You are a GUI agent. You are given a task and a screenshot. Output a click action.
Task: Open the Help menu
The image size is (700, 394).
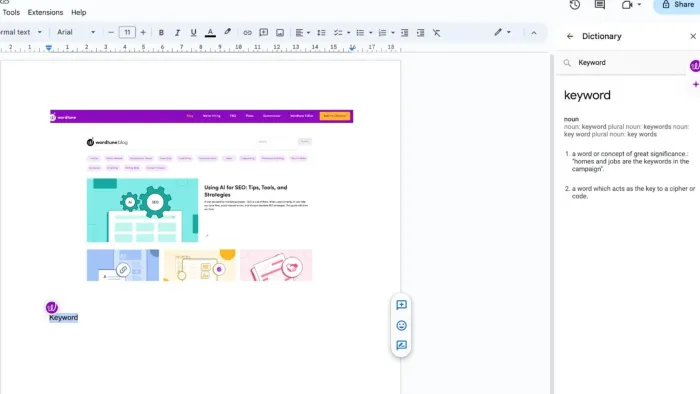click(x=79, y=12)
